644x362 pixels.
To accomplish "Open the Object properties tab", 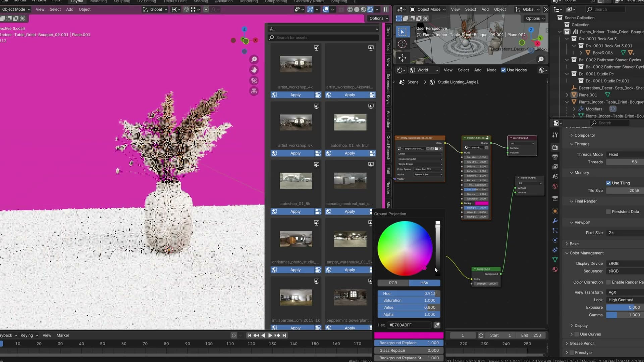I will 555,211.
